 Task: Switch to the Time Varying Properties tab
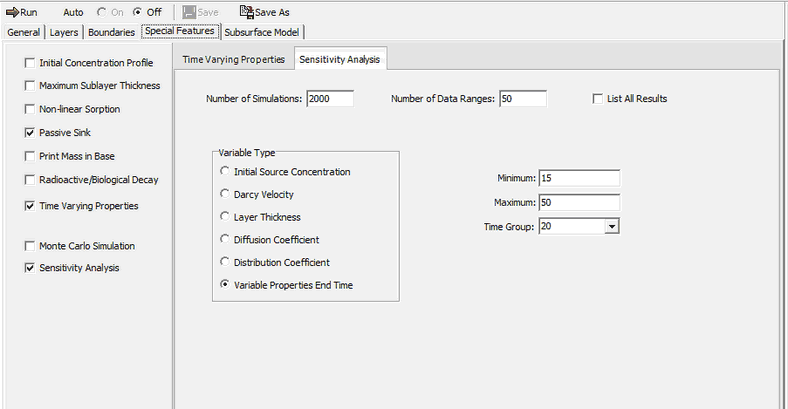[234, 60]
